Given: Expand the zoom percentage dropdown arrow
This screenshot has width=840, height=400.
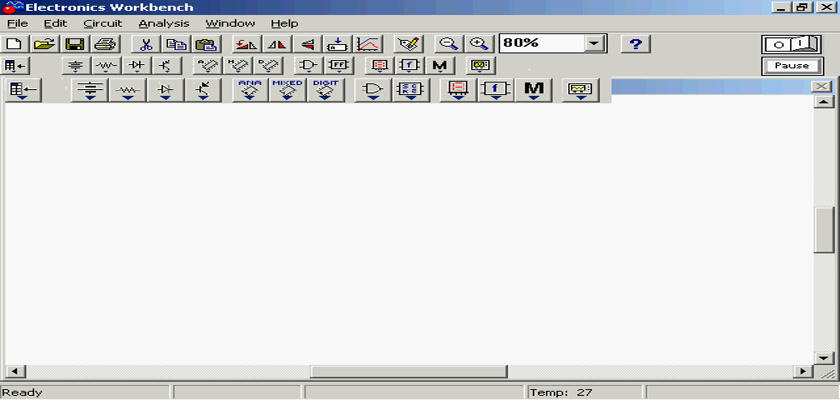Looking at the screenshot, I should point(594,44).
